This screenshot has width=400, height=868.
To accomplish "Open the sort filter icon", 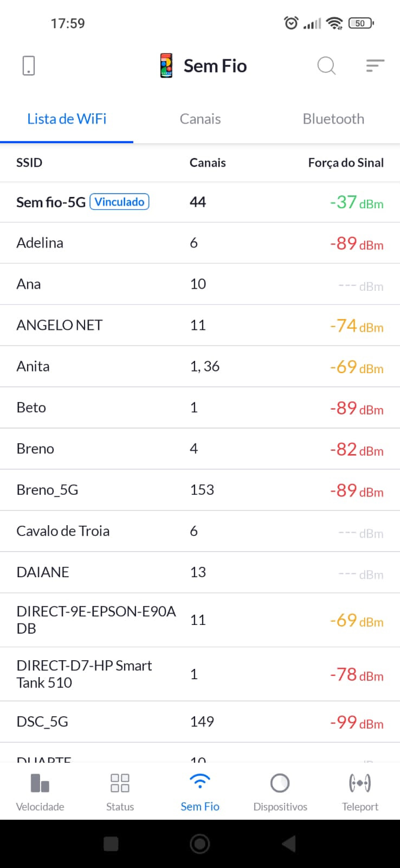I will 375,66.
